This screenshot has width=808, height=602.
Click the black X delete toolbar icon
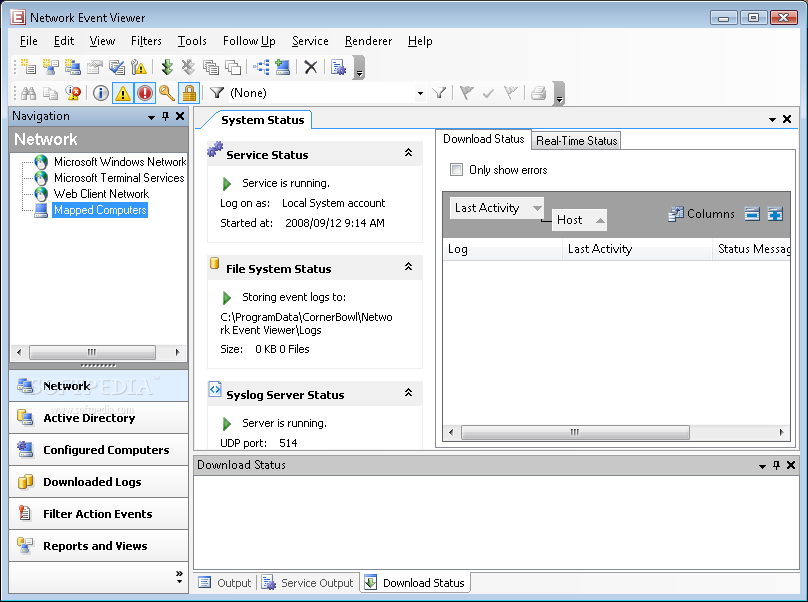311,67
